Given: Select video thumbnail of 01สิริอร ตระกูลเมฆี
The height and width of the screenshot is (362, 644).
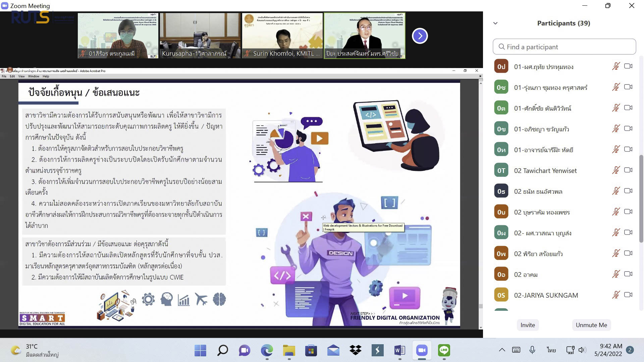Looking at the screenshot, I should pyautogui.click(x=118, y=36).
